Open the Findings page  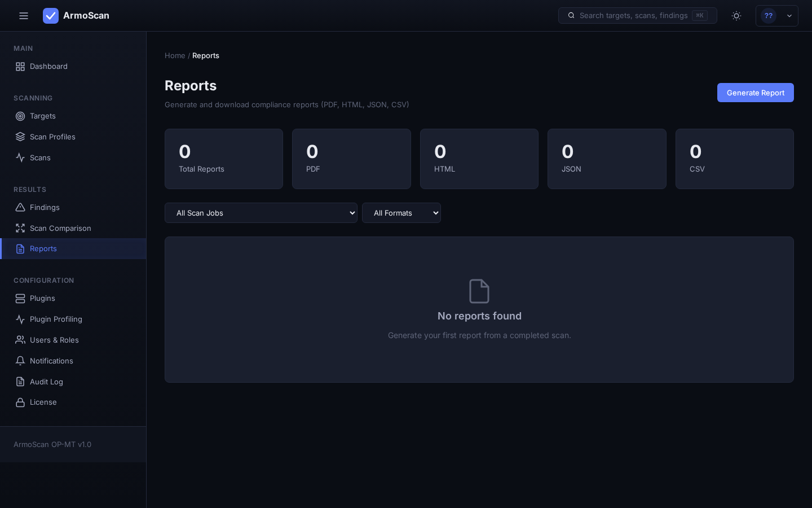point(73,208)
